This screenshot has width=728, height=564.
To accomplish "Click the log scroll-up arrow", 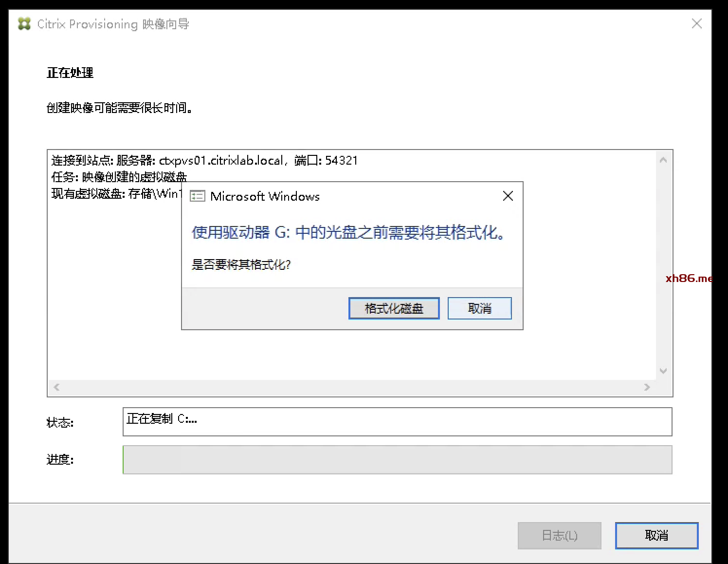I will coord(663,160).
